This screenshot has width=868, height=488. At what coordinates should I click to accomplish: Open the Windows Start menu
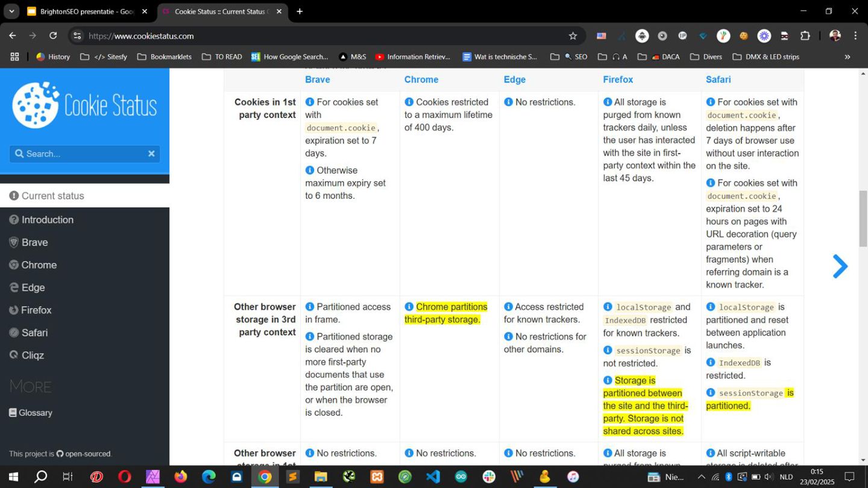tap(13, 477)
